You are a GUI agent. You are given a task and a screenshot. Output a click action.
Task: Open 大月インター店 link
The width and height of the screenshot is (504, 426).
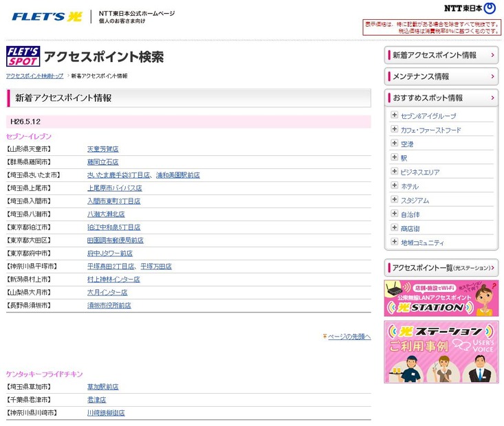(x=107, y=293)
